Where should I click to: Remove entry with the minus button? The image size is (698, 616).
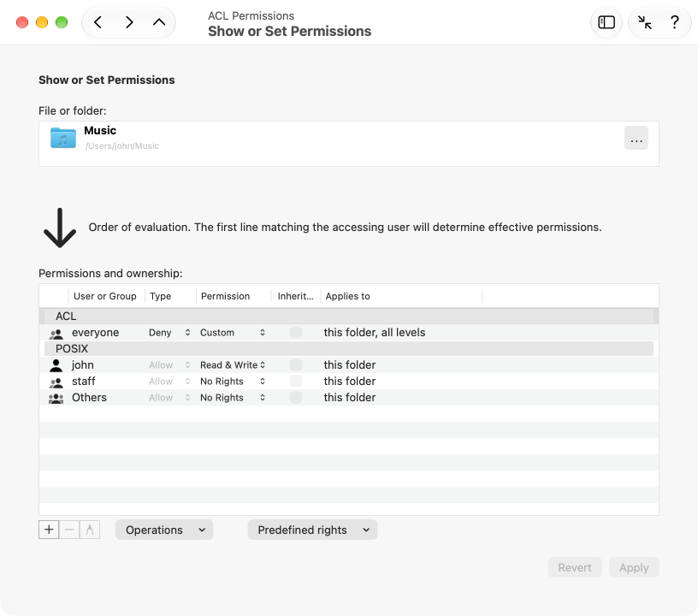point(69,530)
